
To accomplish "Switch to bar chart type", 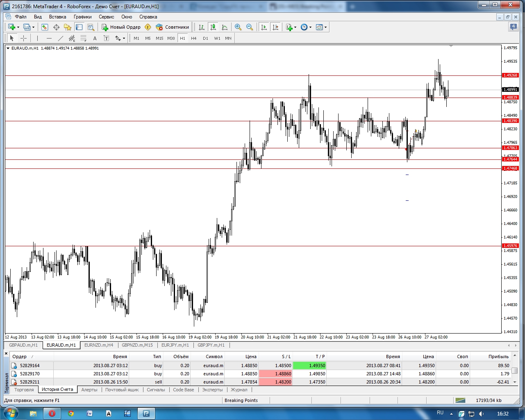I will 202,27.
